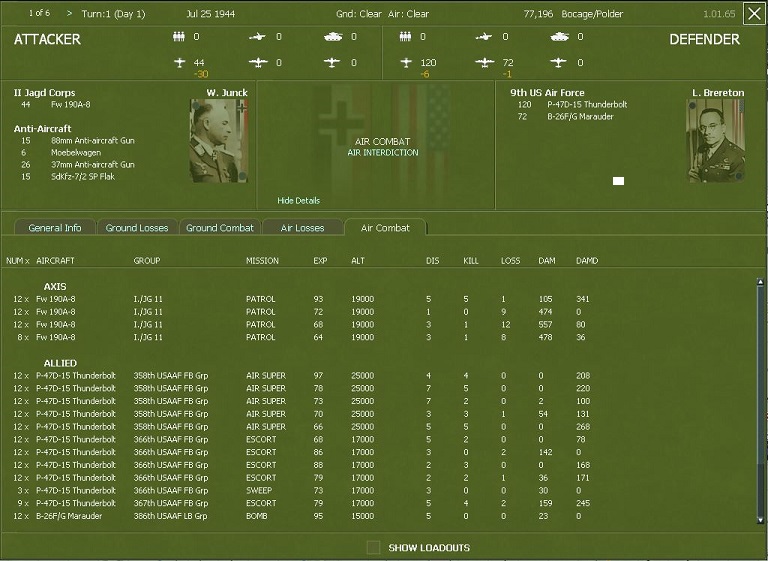Image resolution: width=768 pixels, height=561 pixels.
Task: Click L. Brereton commander portrait
Action: (x=716, y=141)
